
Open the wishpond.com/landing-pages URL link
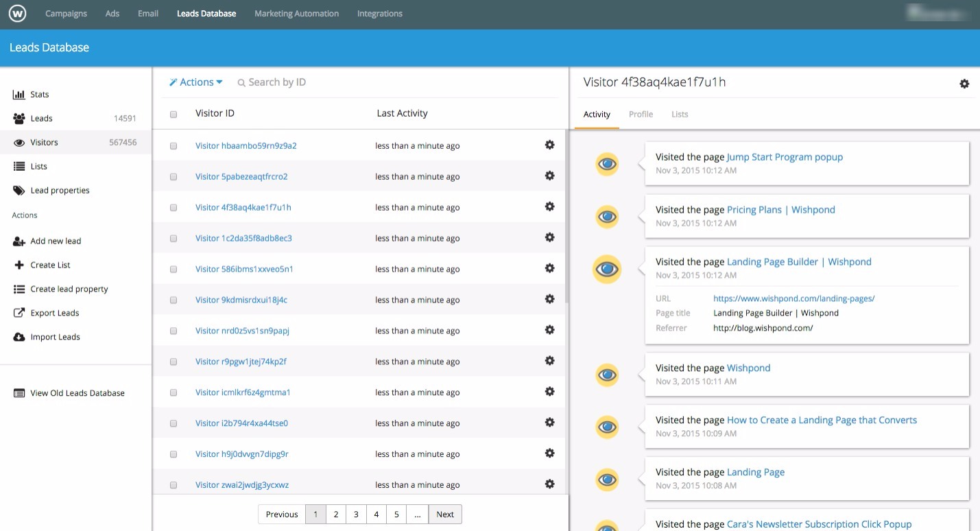click(x=793, y=298)
